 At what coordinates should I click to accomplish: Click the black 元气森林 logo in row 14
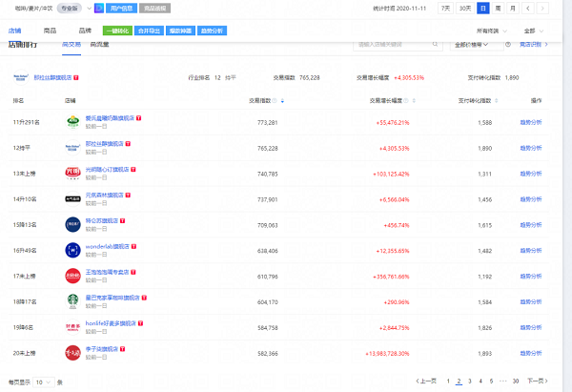coord(73,199)
